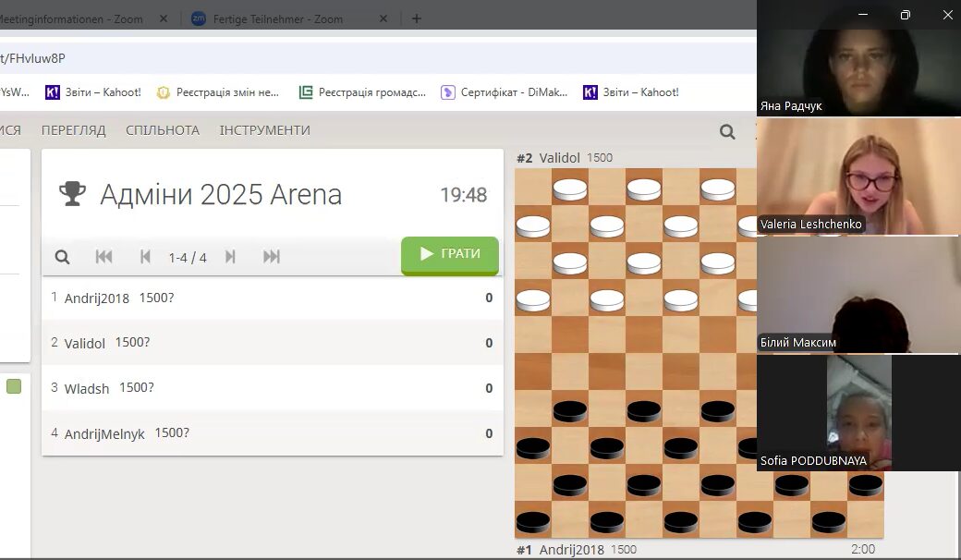Image resolution: width=961 pixels, height=560 pixels.
Task: Go to next standings page
Action: [230, 257]
